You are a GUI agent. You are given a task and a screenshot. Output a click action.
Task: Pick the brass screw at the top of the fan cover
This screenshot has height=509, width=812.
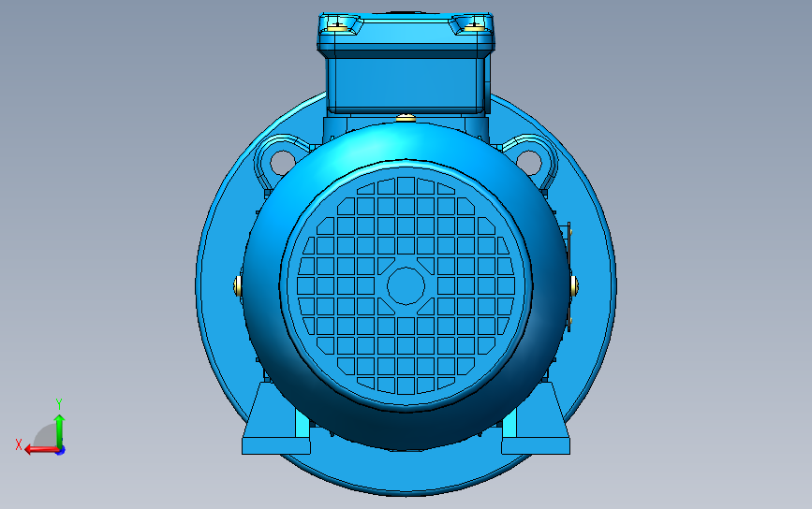click(406, 119)
